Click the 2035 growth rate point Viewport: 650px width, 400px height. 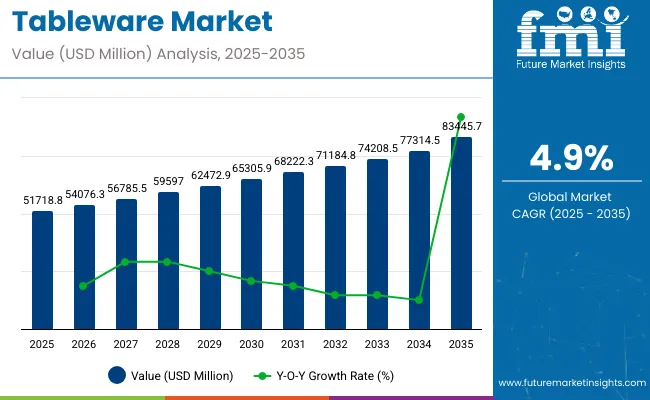pyautogui.click(x=461, y=117)
